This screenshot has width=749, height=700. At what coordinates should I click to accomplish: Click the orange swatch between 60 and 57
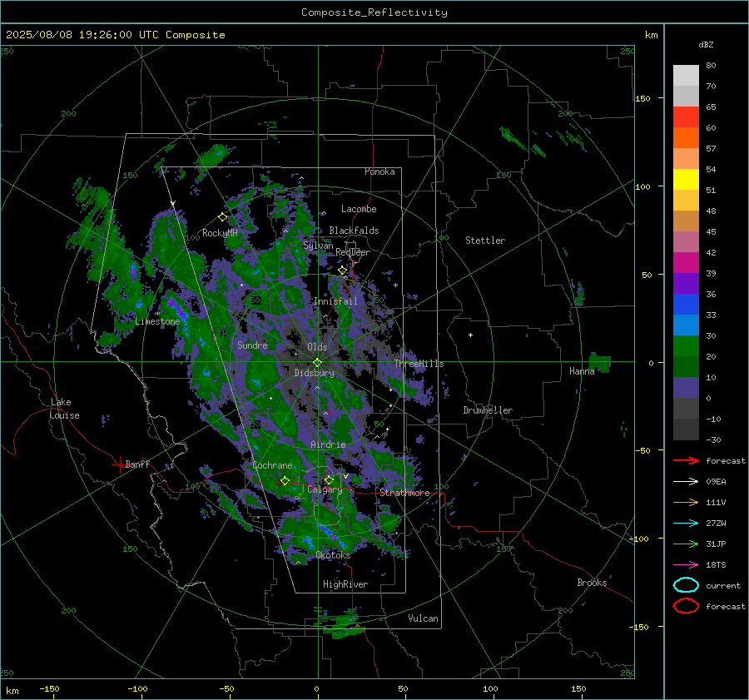686,138
